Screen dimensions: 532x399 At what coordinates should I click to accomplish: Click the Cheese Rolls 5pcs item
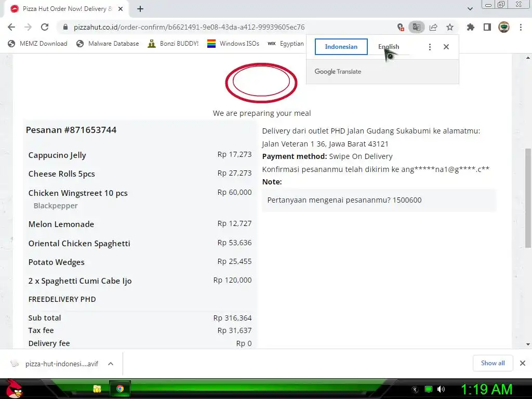pyautogui.click(x=61, y=174)
